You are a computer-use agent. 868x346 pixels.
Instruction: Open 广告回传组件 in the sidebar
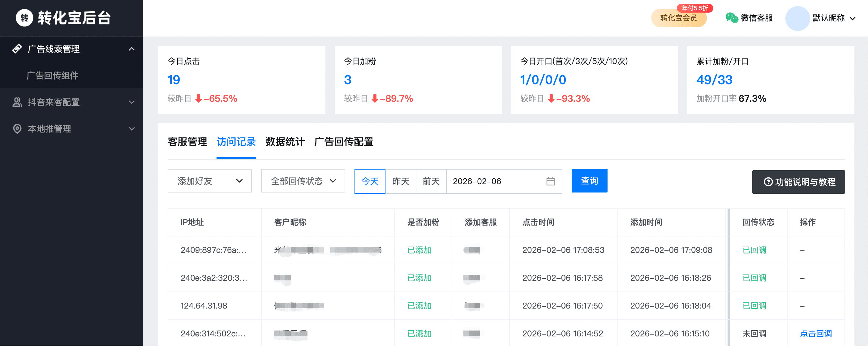tap(53, 76)
